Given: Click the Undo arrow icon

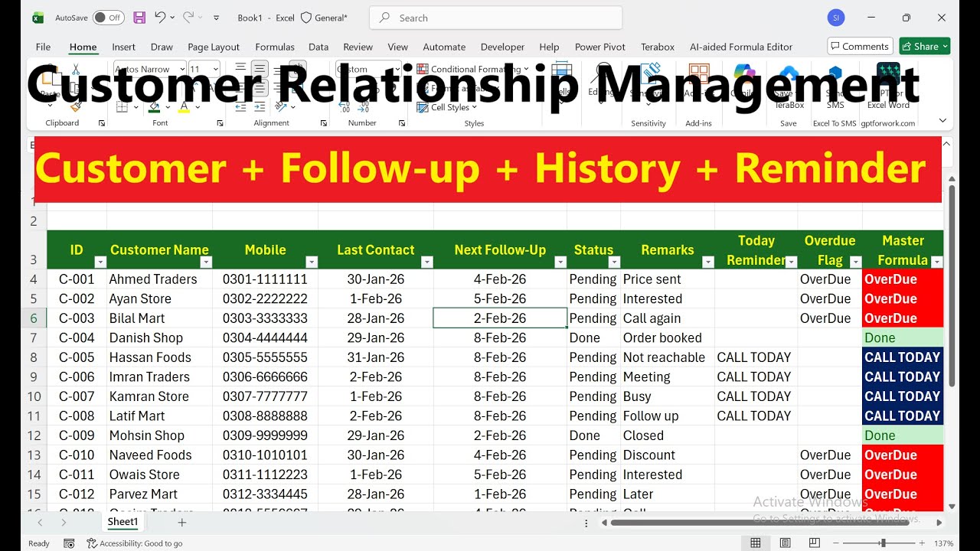Looking at the screenshot, I should click(160, 17).
